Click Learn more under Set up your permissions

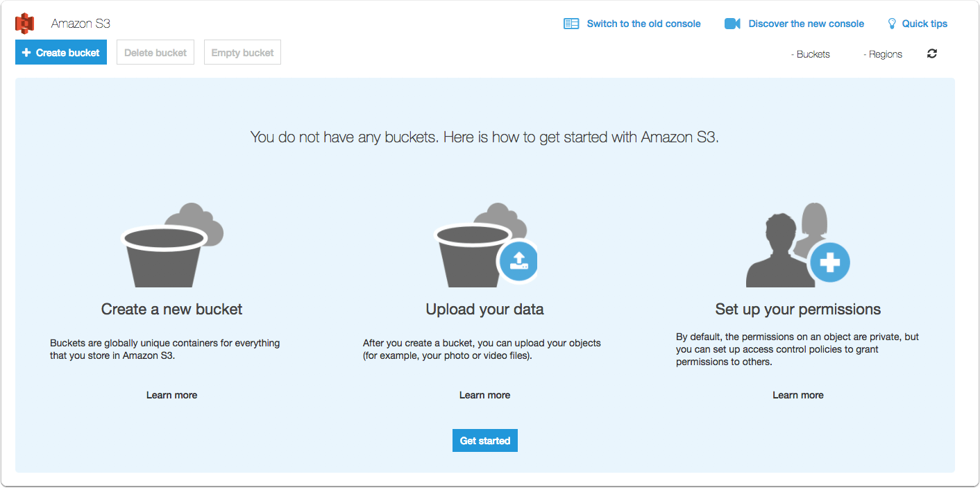coord(797,394)
